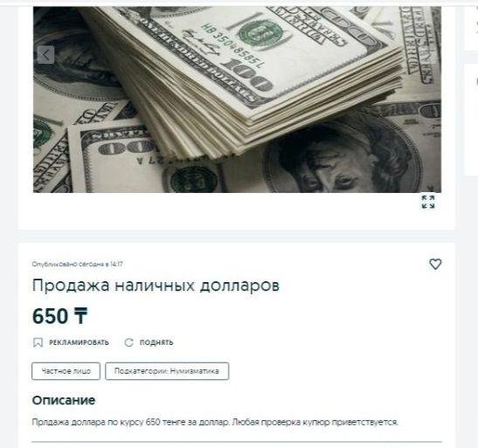This screenshot has width=478, height=448.
Task: Go to the previous photo with the left arrow
Action: (x=45, y=55)
